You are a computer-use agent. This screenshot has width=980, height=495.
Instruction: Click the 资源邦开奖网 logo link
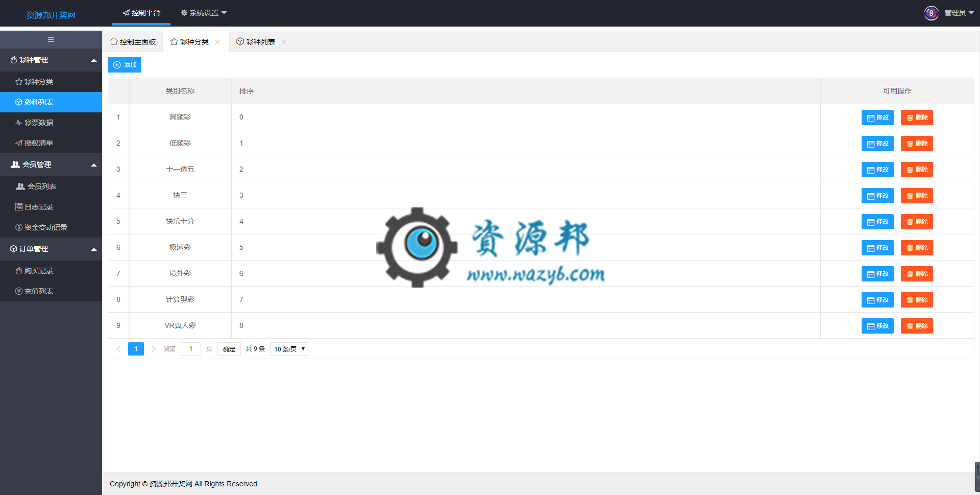51,15
